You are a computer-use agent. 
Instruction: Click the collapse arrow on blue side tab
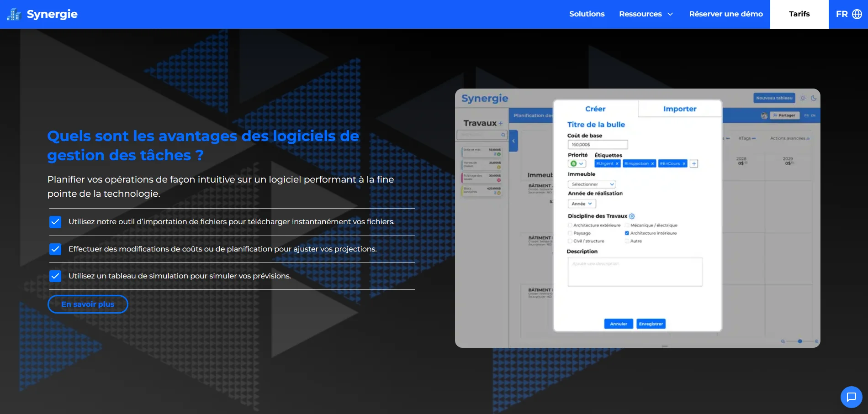click(x=513, y=141)
